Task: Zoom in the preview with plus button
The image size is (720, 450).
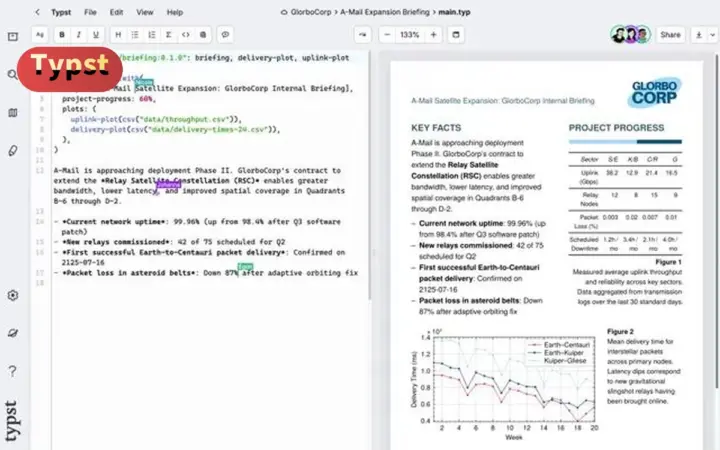Action: click(x=433, y=34)
